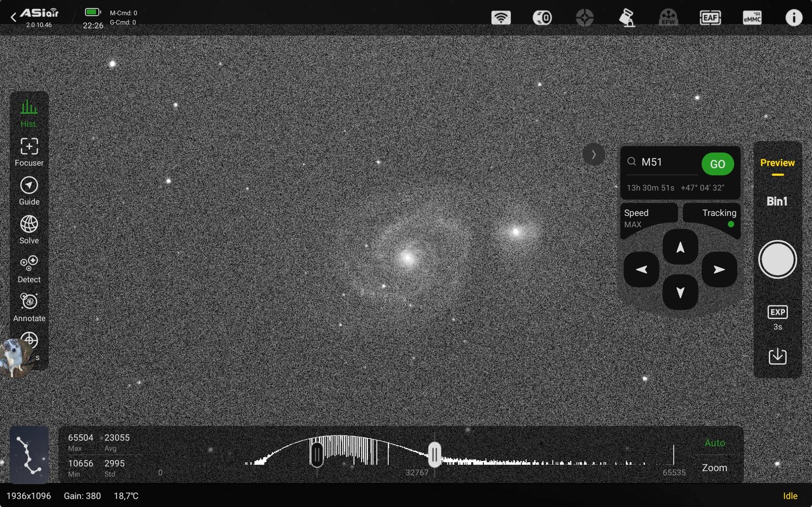Open the info icon
This screenshot has width=812, height=507.
tap(794, 17)
